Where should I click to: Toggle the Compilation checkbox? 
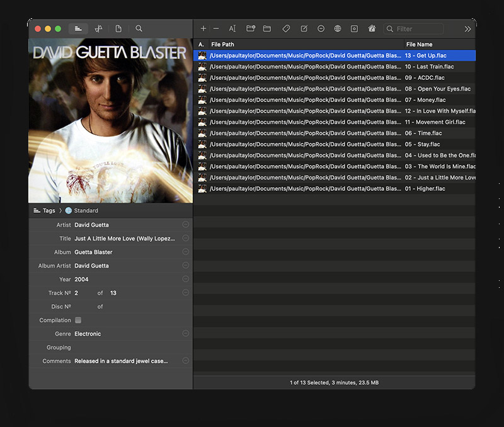tap(78, 320)
